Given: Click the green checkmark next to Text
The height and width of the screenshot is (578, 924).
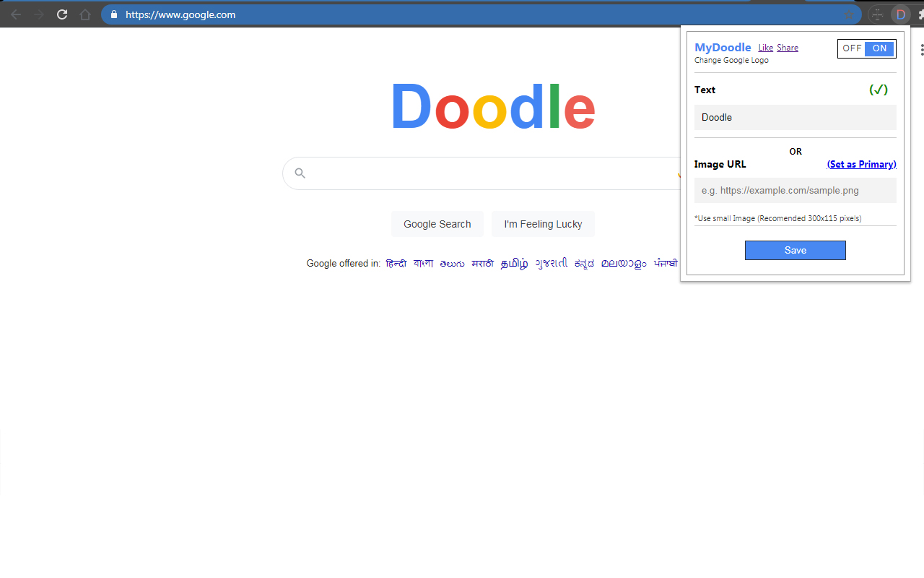Looking at the screenshot, I should (x=879, y=90).
